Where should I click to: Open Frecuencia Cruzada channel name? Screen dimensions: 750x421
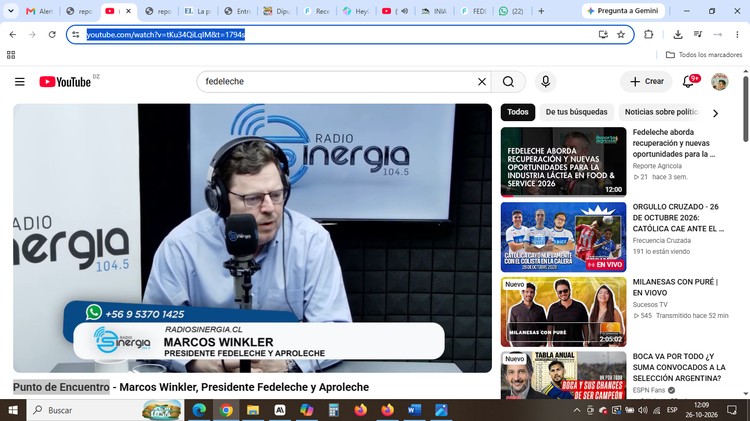click(x=662, y=241)
